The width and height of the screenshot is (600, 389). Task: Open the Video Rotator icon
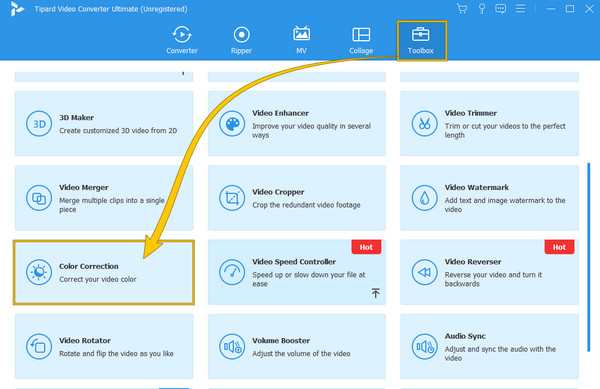[x=39, y=347]
